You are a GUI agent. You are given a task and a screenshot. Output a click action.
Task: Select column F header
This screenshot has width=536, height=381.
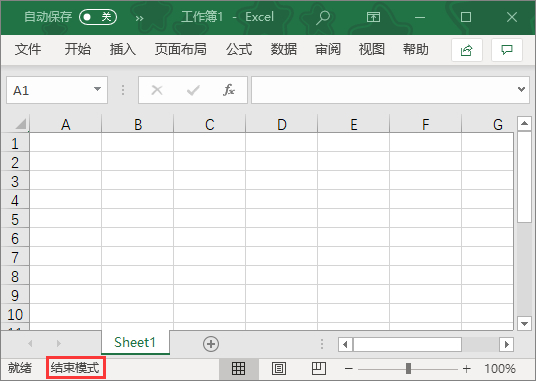coord(426,124)
